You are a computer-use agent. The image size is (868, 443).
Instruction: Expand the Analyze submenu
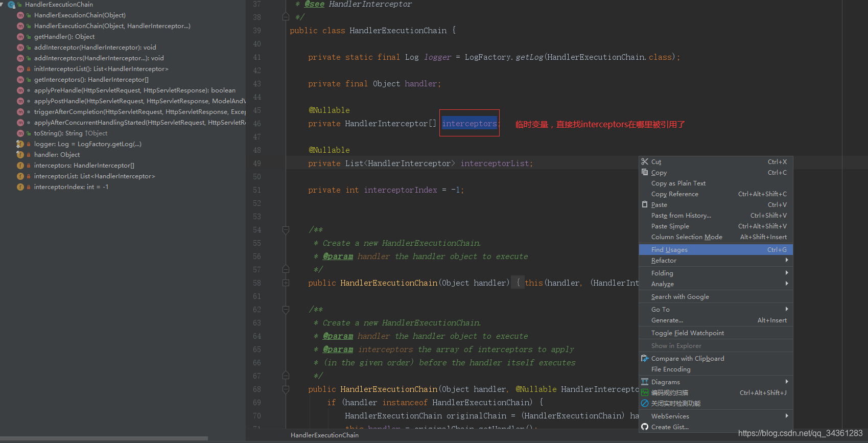pos(716,284)
